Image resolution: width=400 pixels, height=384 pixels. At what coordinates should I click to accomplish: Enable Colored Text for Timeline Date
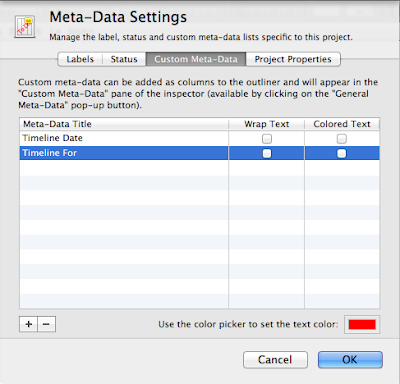pos(342,138)
